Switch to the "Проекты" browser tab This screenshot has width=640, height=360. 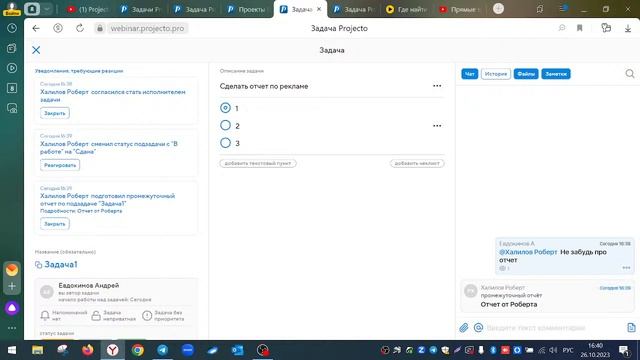[x=246, y=9]
